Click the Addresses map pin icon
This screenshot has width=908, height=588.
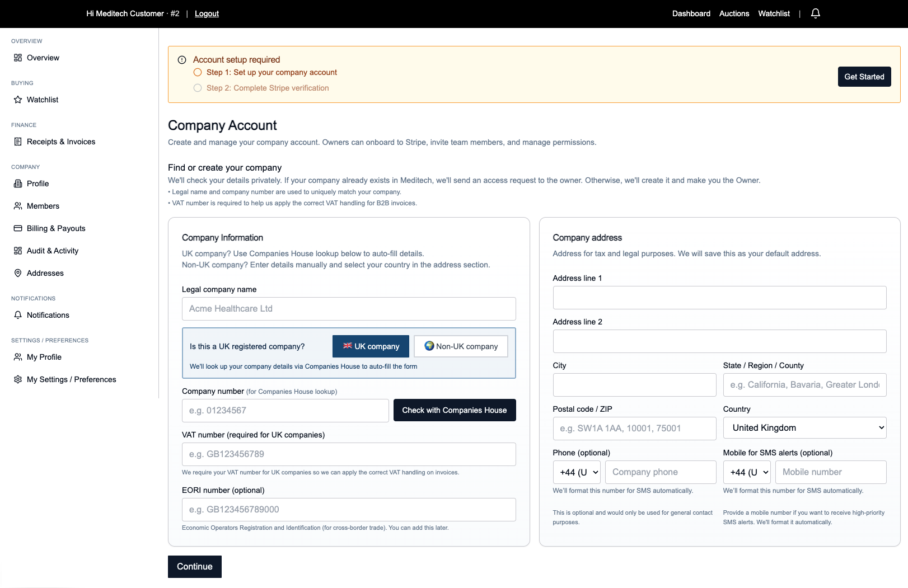click(18, 273)
